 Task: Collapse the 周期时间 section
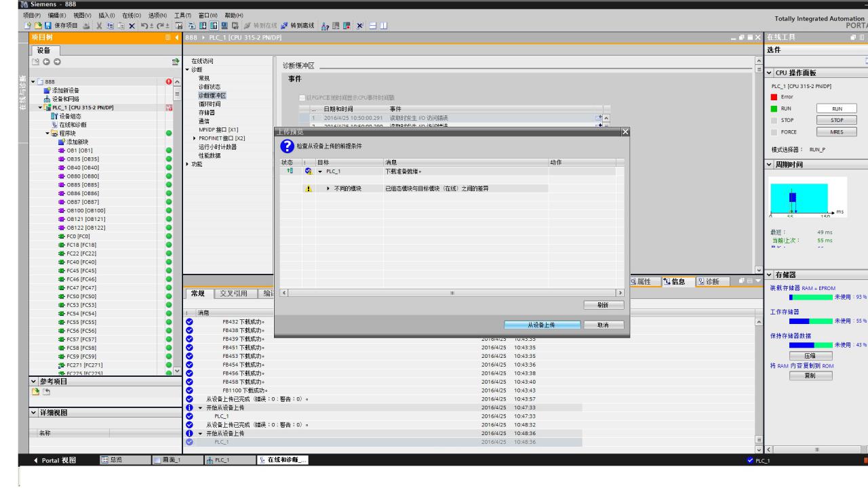pyautogui.click(x=770, y=165)
